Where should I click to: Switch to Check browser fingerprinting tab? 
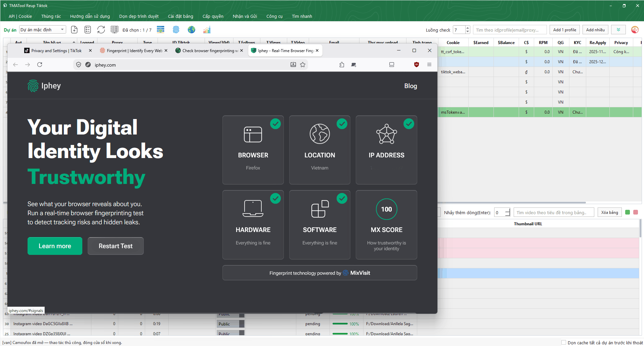tap(210, 50)
